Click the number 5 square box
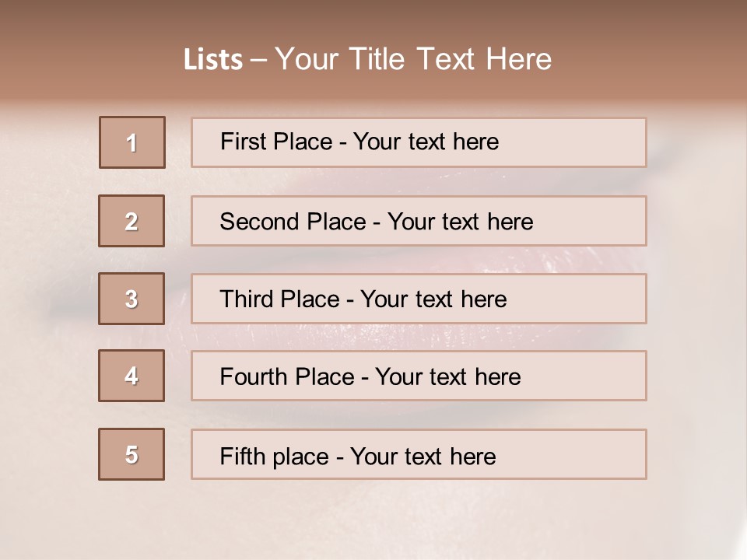This screenshot has width=747, height=560. point(132,454)
